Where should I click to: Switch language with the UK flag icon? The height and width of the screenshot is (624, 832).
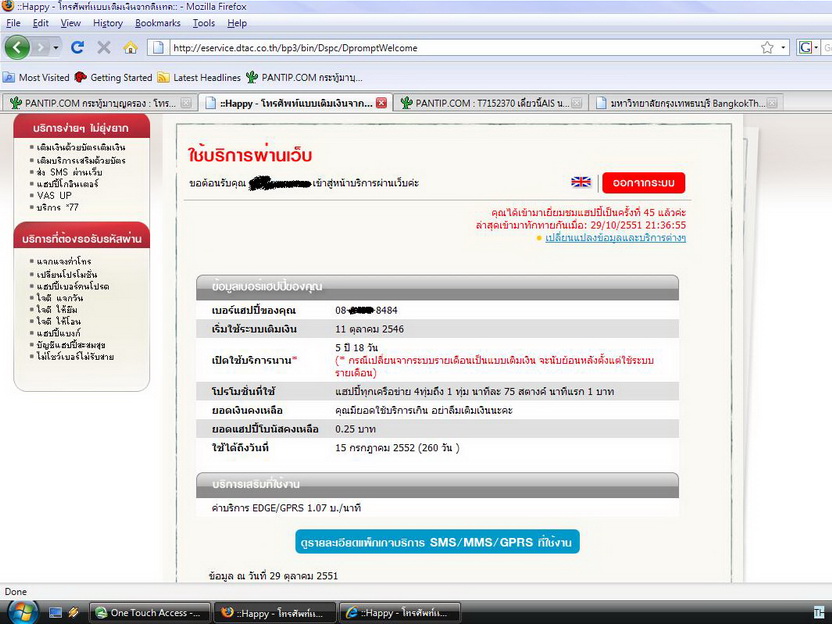point(581,182)
